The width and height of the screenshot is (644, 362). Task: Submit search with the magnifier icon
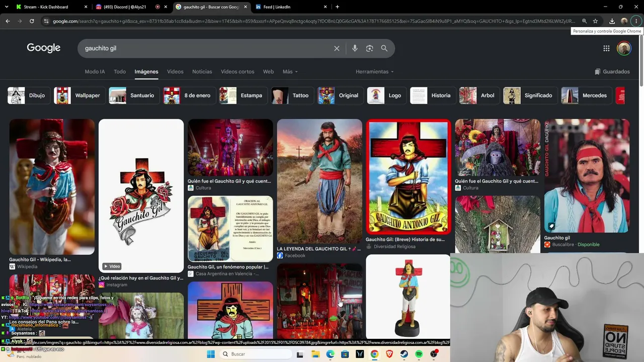pyautogui.click(x=384, y=48)
